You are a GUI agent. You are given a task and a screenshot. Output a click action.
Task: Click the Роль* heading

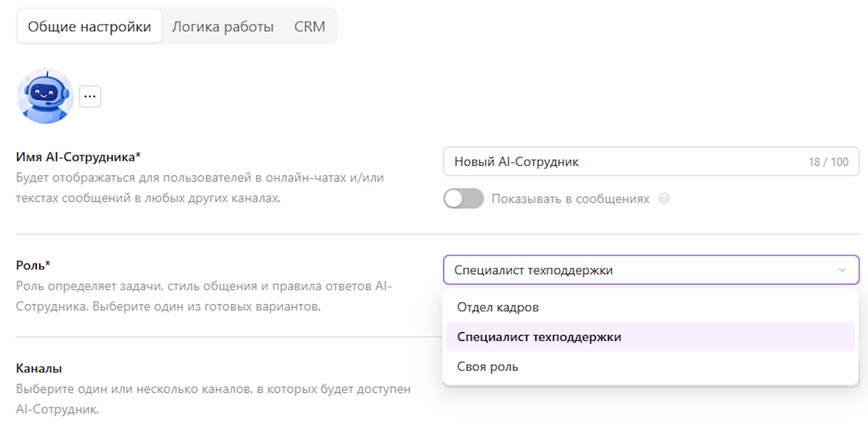pyautogui.click(x=33, y=266)
